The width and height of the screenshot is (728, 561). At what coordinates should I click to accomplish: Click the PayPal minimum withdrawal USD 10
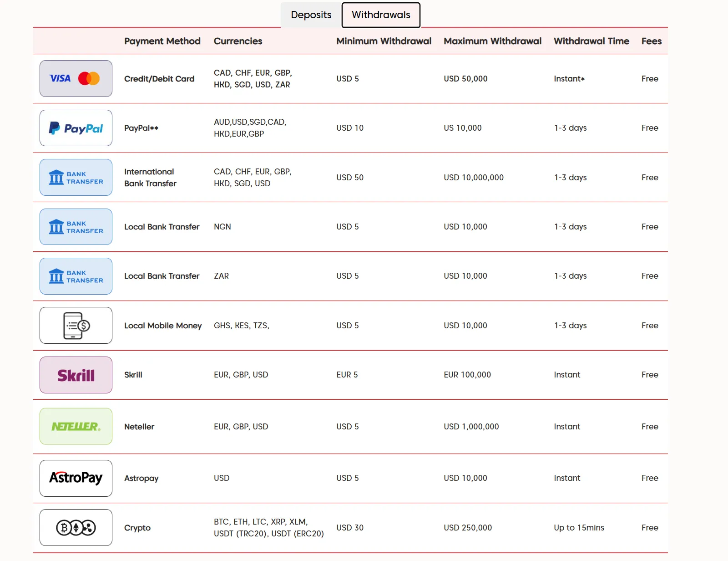[x=350, y=128]
